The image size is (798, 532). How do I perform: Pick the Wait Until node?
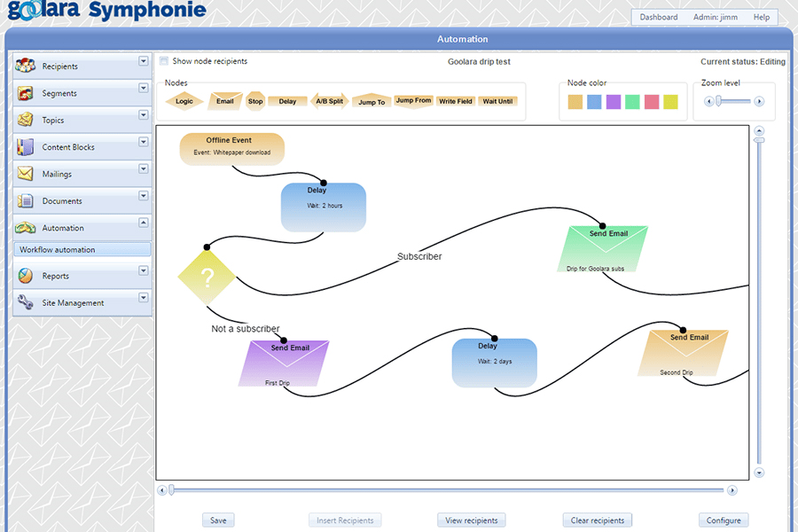point(497,100)
